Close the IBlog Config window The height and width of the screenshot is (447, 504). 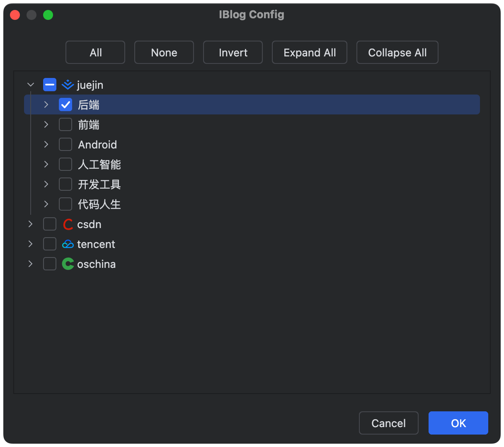click(15, 15)
